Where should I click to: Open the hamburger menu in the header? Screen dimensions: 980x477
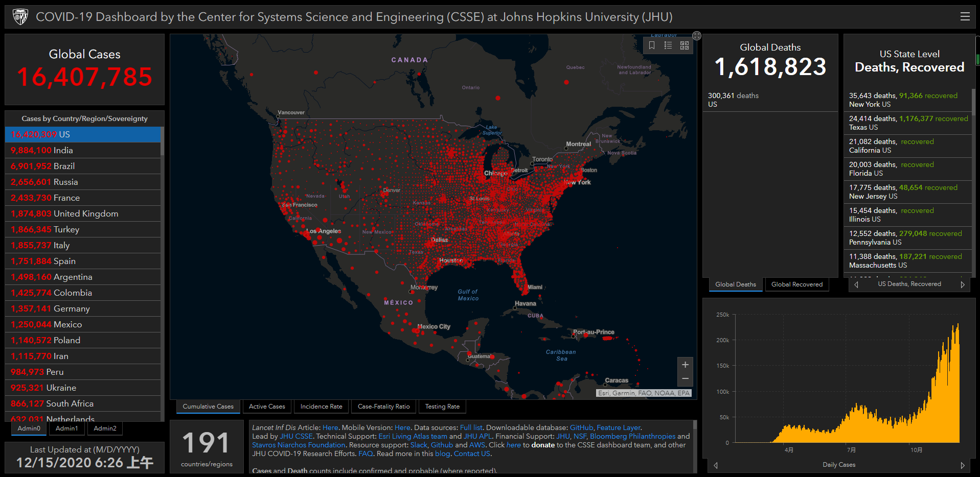tap(965, 16)
